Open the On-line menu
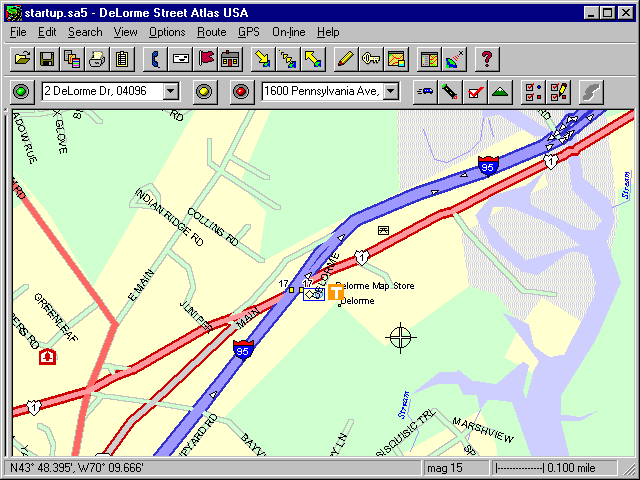Screen dimensions: 640x480 289,32
